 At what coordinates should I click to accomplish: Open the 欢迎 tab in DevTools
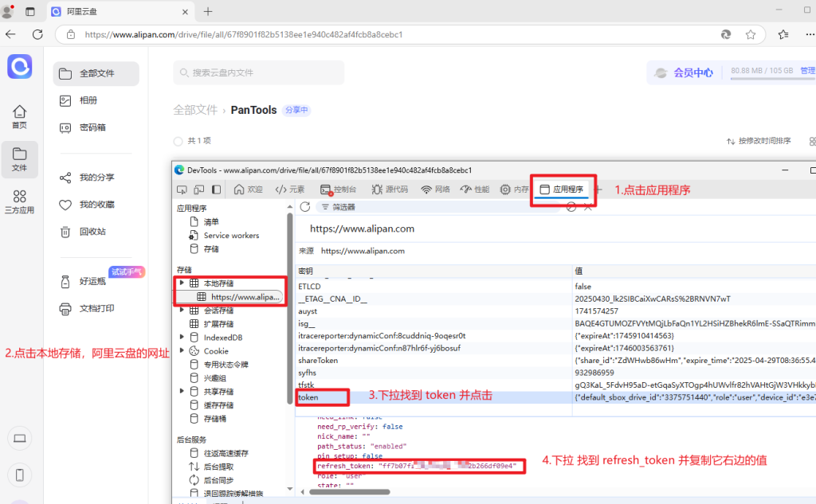248,189
